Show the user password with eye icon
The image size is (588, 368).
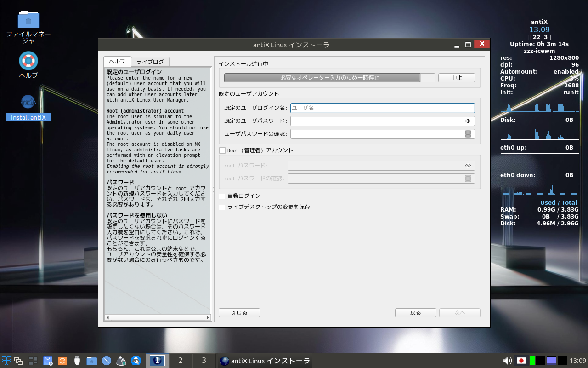tap(468, 121)
